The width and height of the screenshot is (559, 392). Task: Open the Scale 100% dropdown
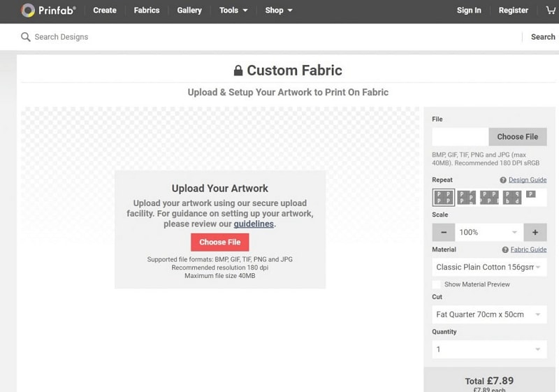[x=489, y=233]
